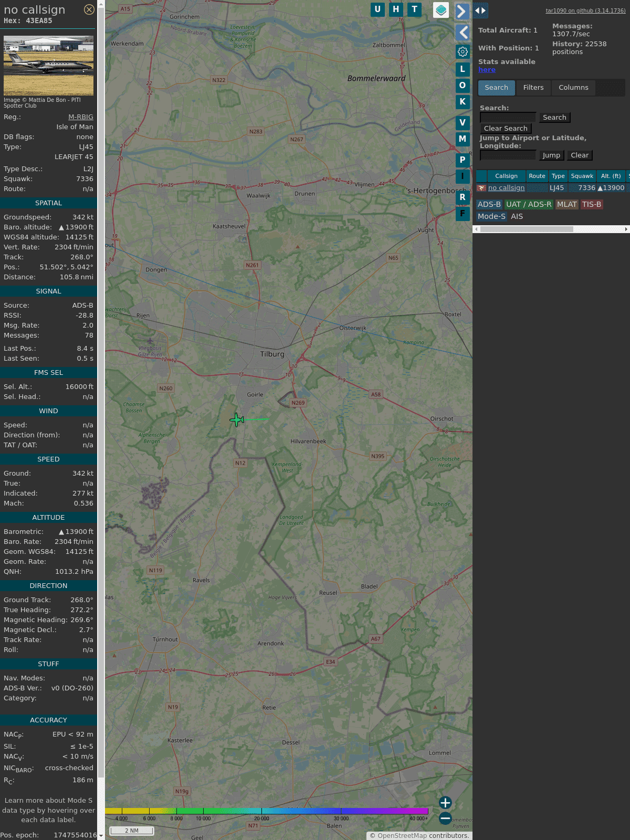Click the UAT / ADS-R legend label

tap(529, 205)
